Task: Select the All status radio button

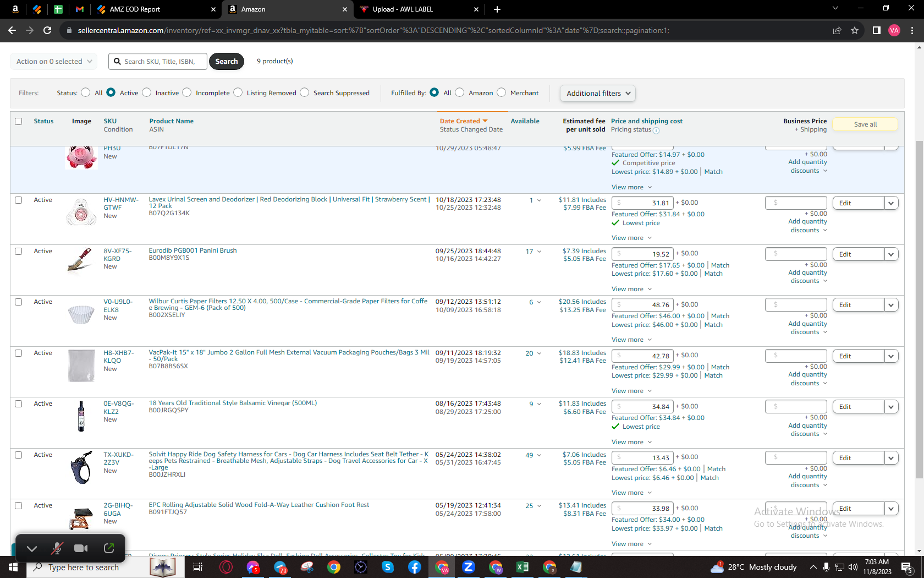Action: point(85,92)
